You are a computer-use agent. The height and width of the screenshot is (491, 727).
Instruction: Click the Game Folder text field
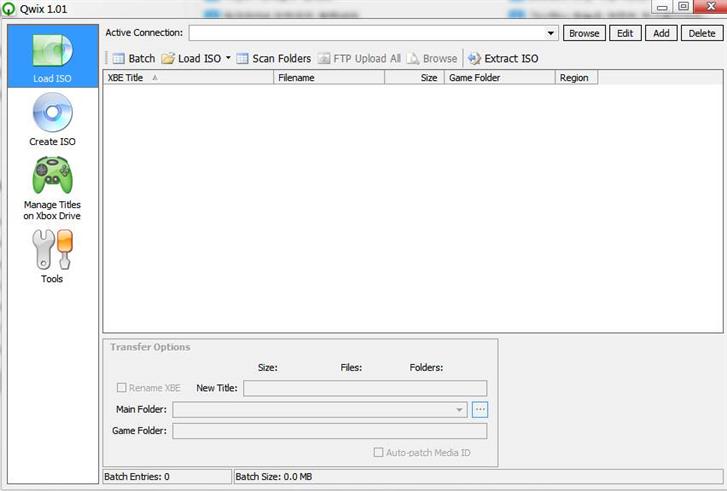(x=330, y=431)
